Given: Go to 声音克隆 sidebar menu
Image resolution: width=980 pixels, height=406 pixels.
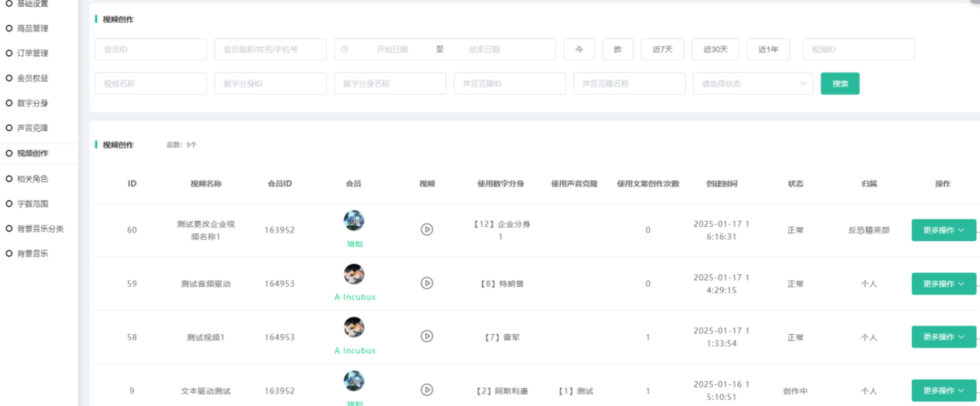Looking at the screenshot, I should point(33,128).
